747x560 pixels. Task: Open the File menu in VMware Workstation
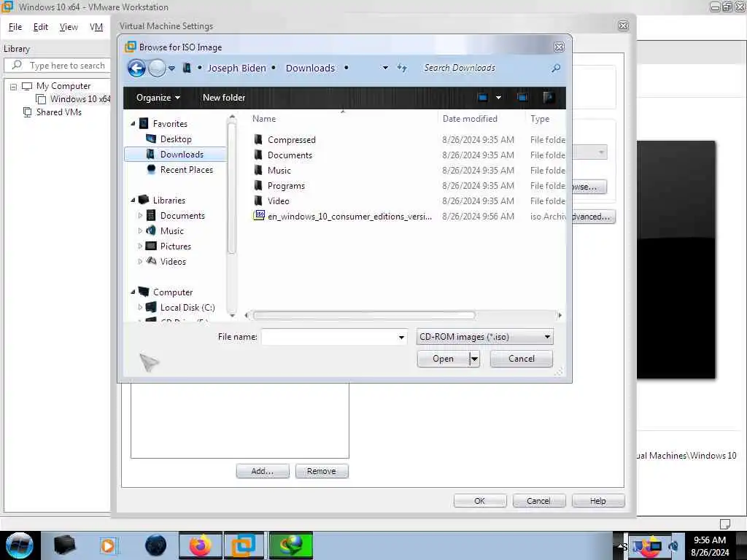[x=15, y=27]
